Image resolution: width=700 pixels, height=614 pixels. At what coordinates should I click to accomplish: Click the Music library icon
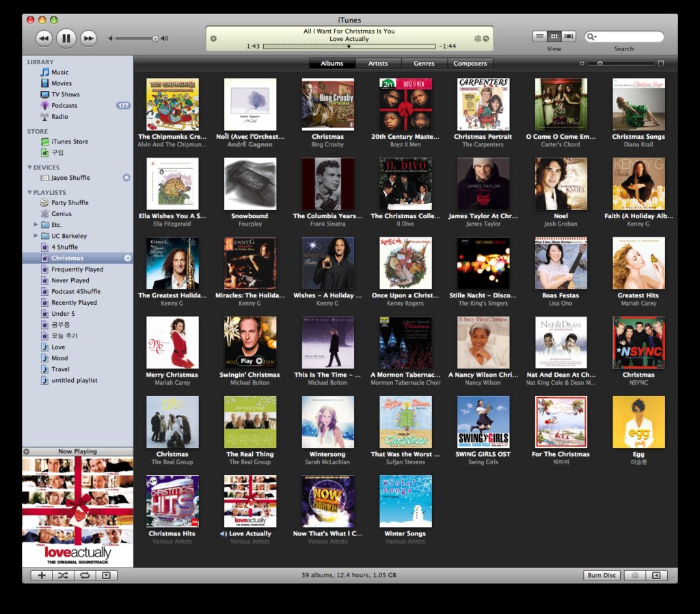click(x=44, y=72)
